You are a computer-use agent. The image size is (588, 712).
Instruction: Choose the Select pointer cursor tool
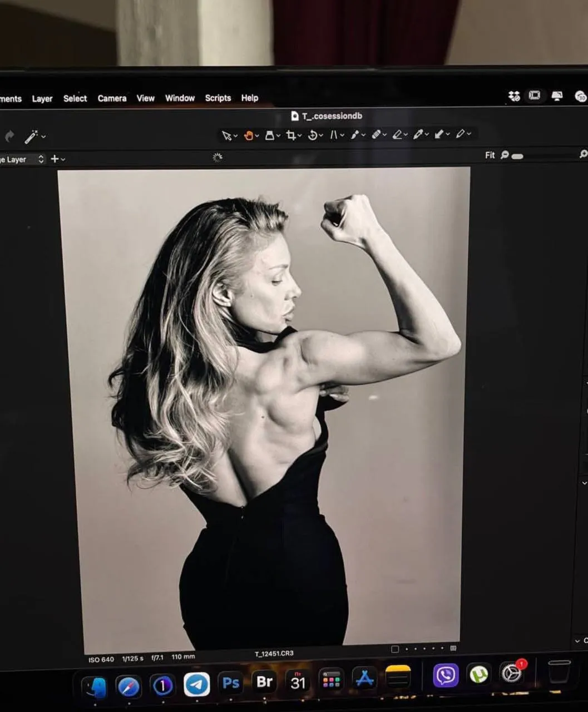226,136
